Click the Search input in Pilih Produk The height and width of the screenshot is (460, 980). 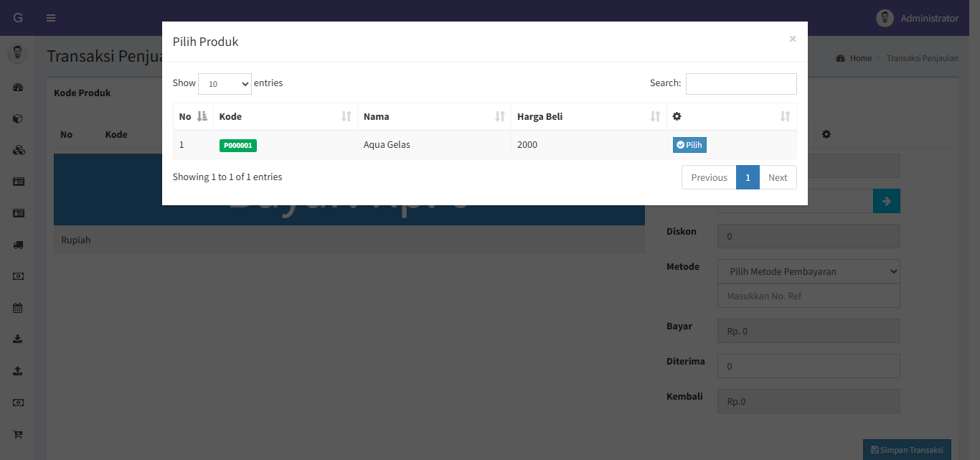(x=740, y=84)
